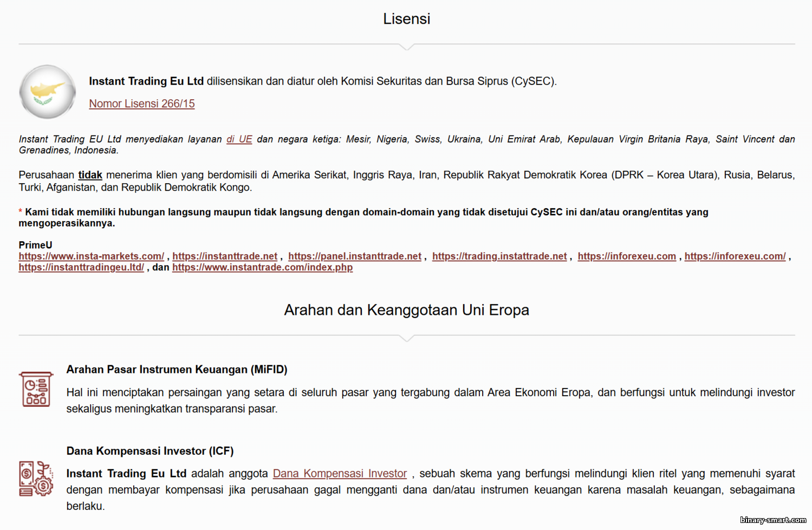Screen dimensions: 812x530
Task: Click the underlined bold word "tidak"
Action: click(90, 175)
